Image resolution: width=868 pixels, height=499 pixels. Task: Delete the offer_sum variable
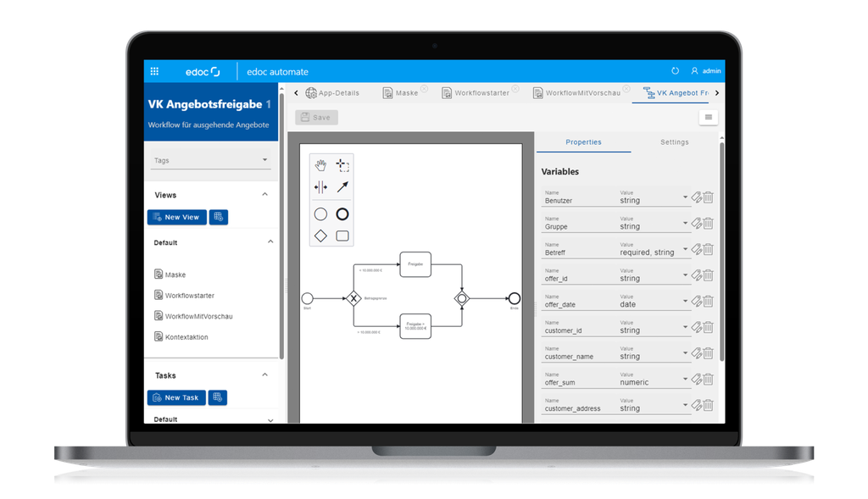(x=708, y=380)
